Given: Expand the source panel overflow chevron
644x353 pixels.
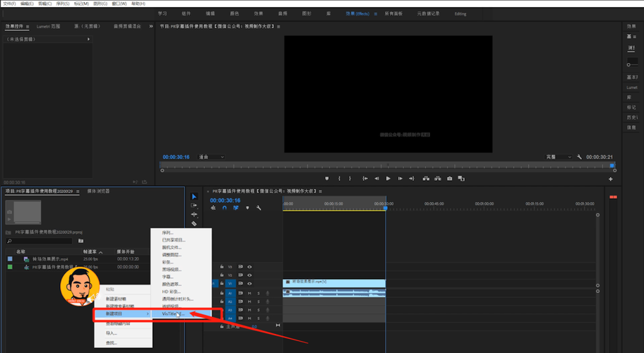Looking at the screenshot, I should tap(150, 26).
